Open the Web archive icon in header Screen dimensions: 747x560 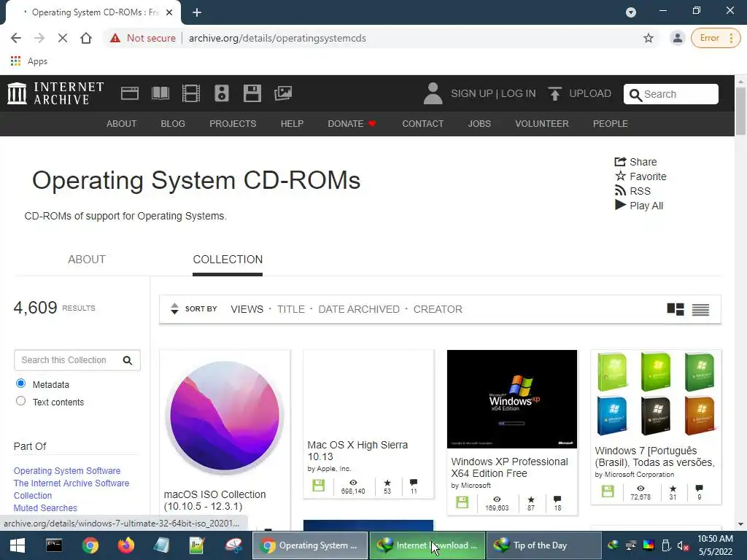(130, 93)
